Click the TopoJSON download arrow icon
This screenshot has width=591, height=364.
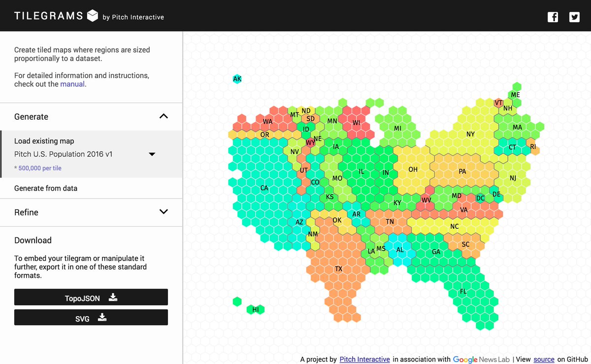[113, 297]
